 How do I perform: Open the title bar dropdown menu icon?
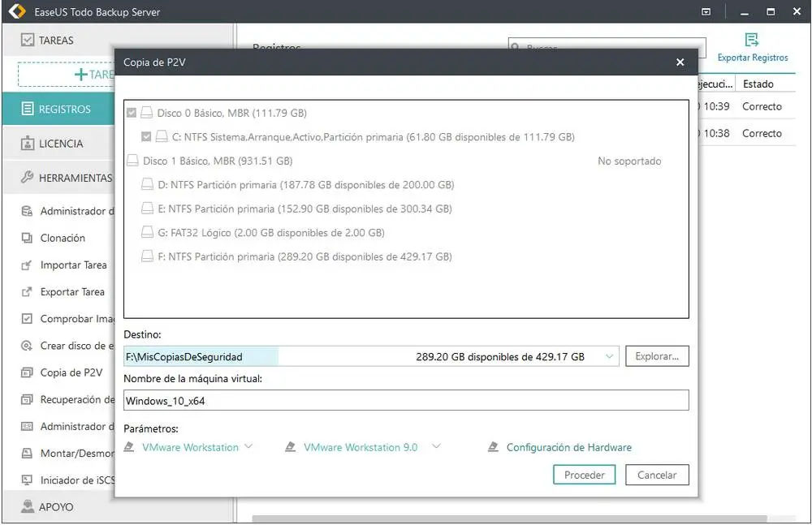(x=706, y=11)
